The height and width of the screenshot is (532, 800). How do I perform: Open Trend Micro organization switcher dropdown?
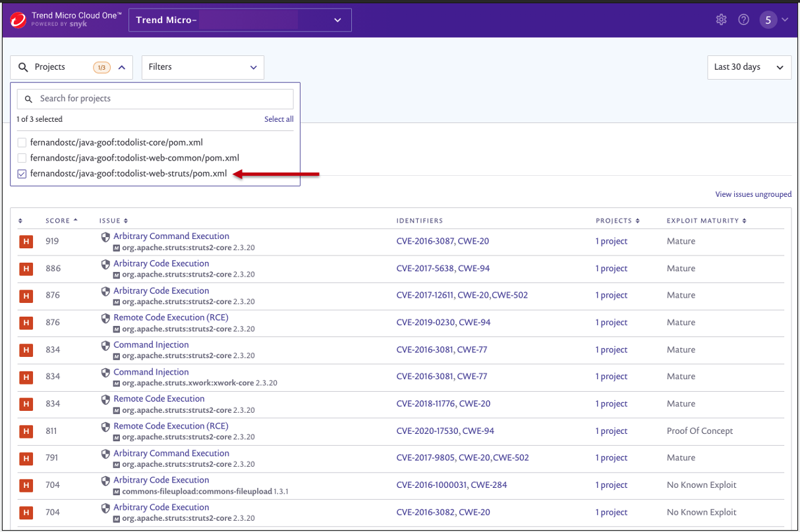click(x=240, y=20)
